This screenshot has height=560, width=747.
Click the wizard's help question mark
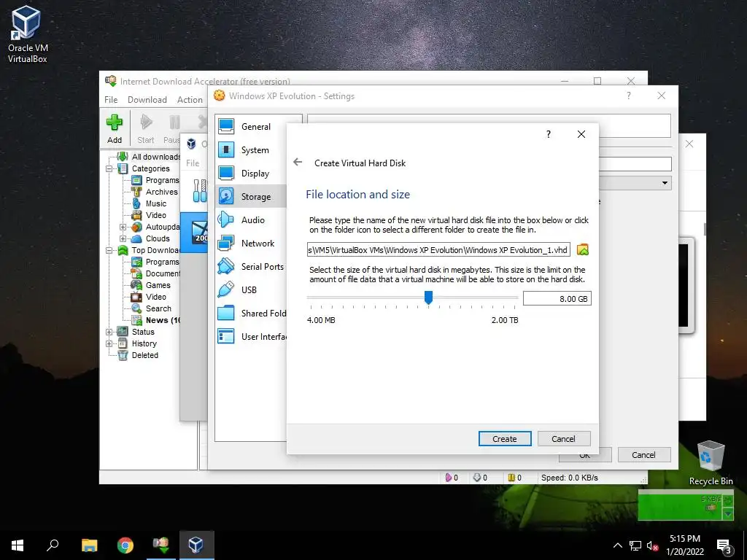click(549, 134)
